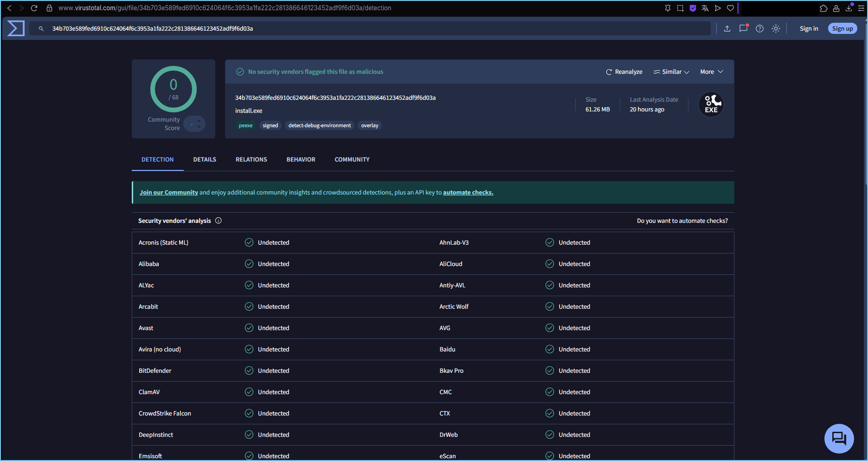868x461 pixels.
Task: Select the detect-debug-environment tag
Action: pos(320,125)
